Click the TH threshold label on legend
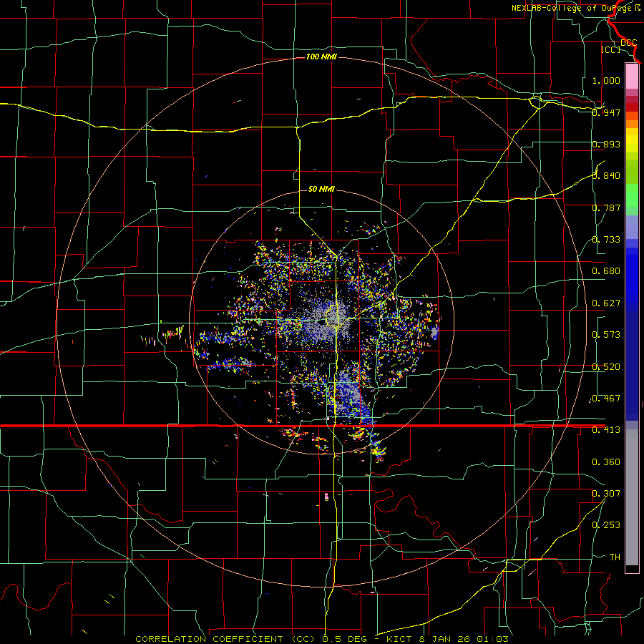Viewport: 644px width, 644px height. (615, 557)
